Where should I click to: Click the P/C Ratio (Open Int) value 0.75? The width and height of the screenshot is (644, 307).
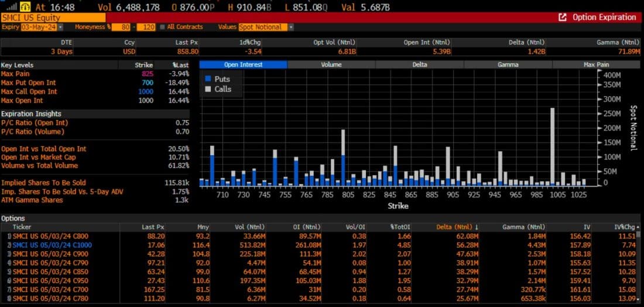[182, 123]
